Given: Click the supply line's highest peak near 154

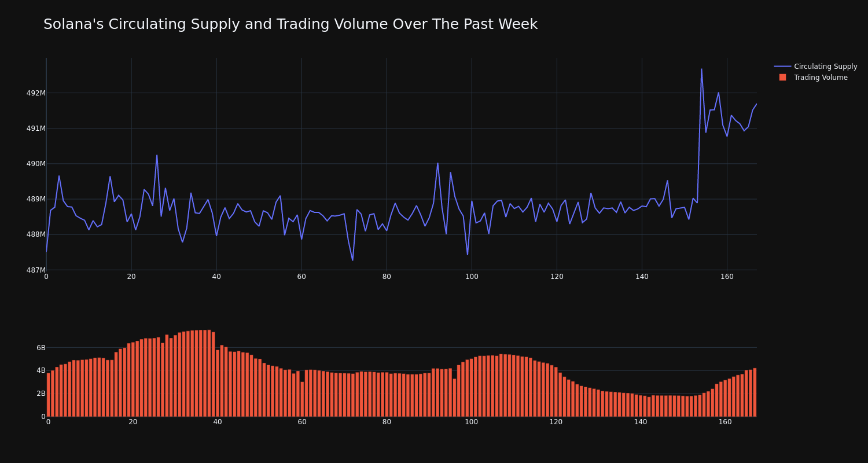Looking at the screenshot, I should pyautogui.click(x=701, y=69).
